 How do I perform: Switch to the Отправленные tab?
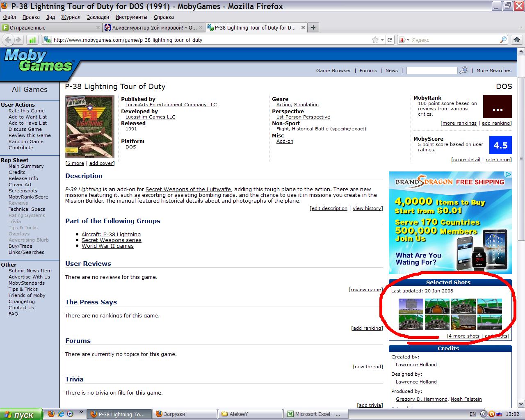pyautogui.click(x=51, y=27)
